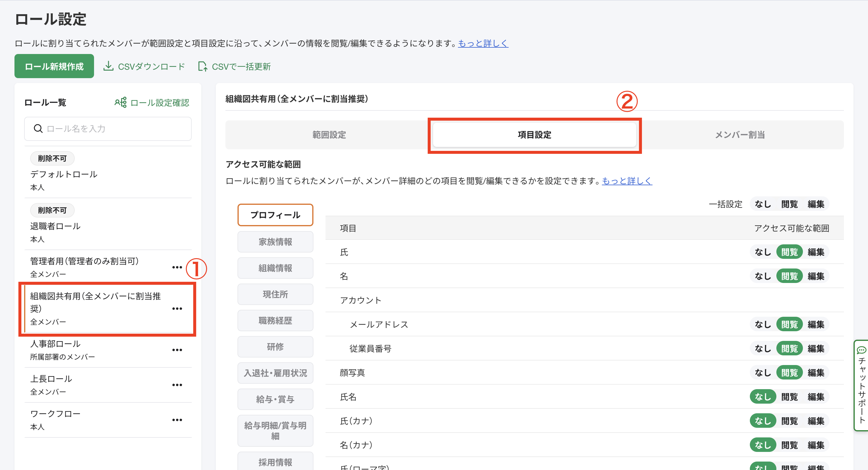The width and height of the screenshot is (868, 470).
Task: Open もっと詳しく link under page title
Action: point(483,43)
